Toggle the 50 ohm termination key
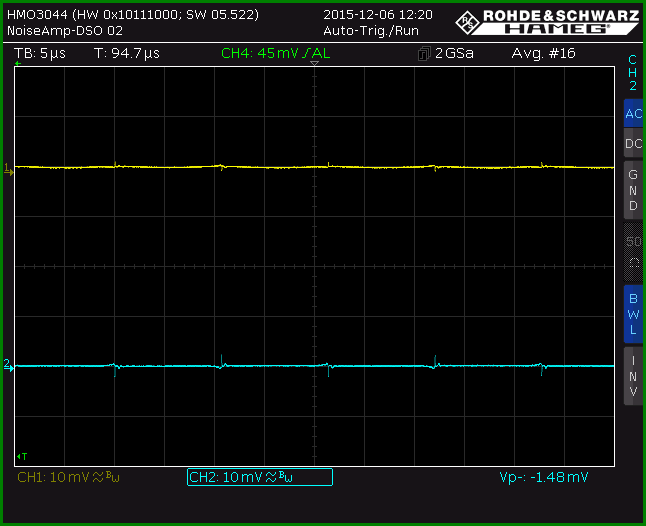The width and height of the screenshot is (646, 526). coord(633,252)
